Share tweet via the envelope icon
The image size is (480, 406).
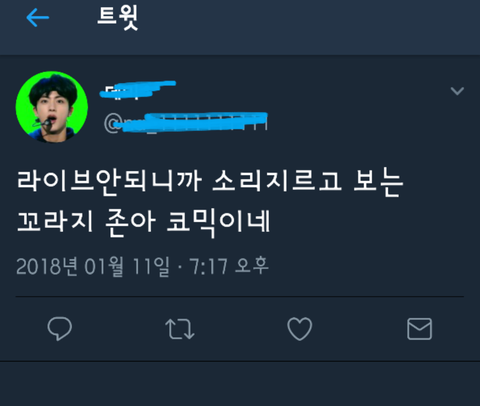[419, 329]
